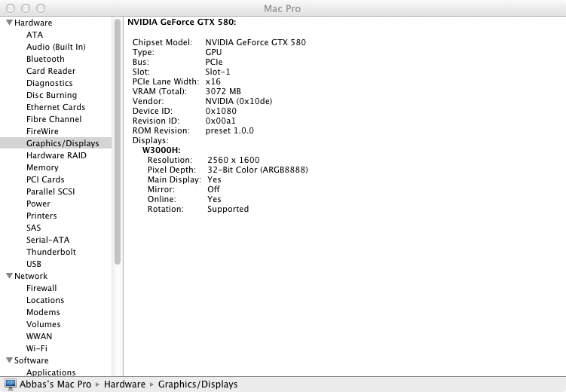Select Printers in the sidebar
The image size is (566, 392).
[x=41, y=216]
